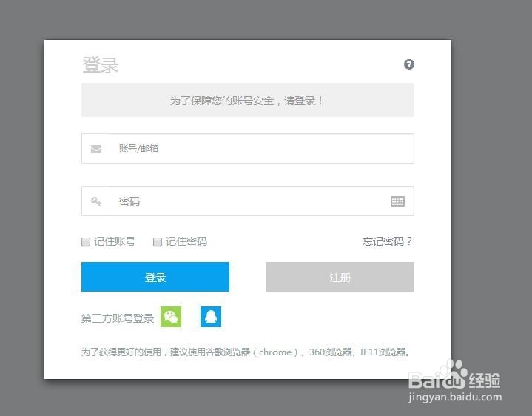Click the key icon in password field
Viewport: 532px width, 416px height.
[95, 201]
